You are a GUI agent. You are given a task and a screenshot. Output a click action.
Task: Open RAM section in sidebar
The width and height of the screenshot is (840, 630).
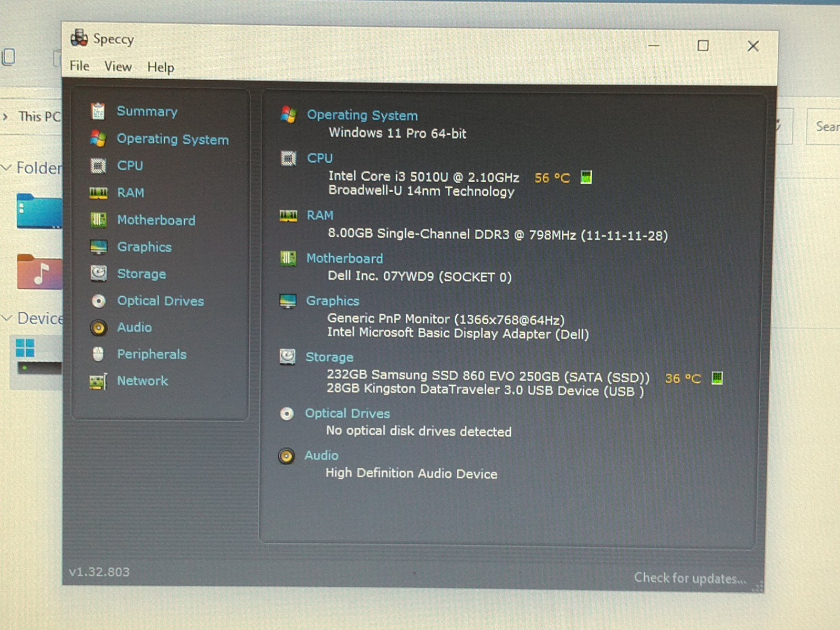(131, 193)
